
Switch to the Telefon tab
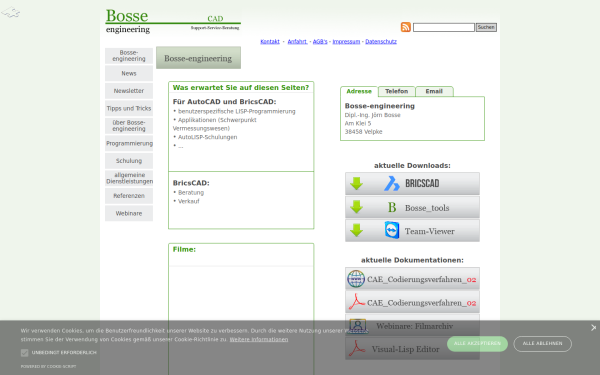[396, 91]
